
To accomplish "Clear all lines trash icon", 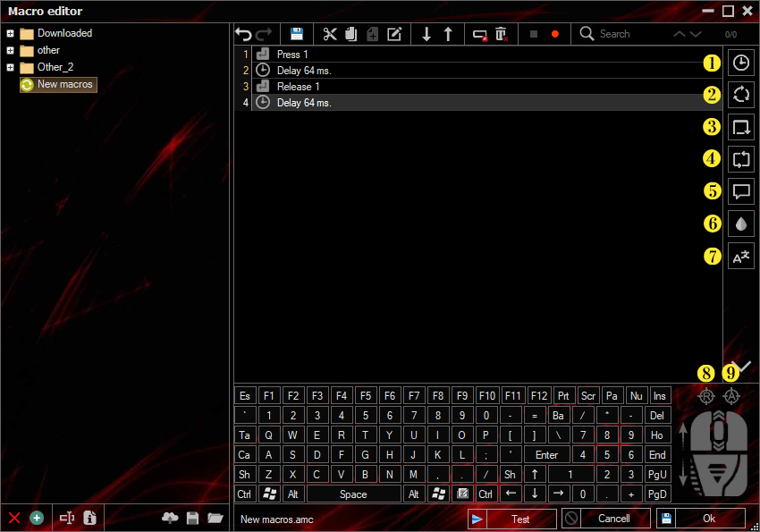I will [502, 34].
